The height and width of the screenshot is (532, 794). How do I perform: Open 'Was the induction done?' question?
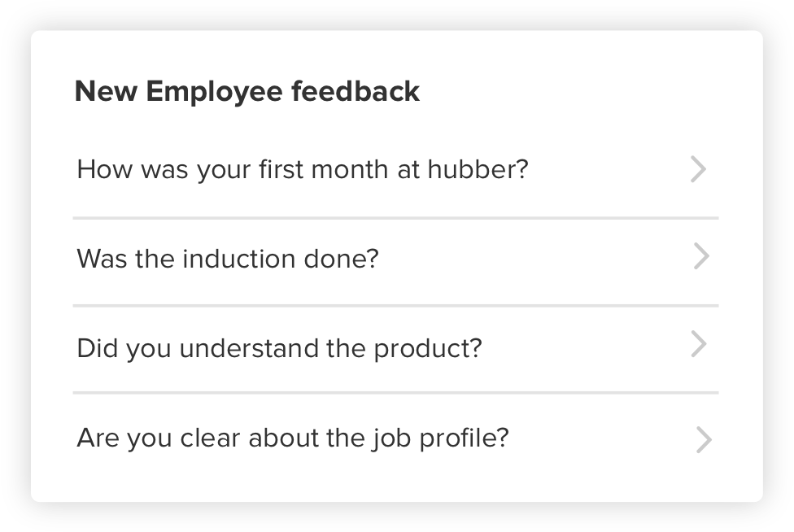click(228, 259)
